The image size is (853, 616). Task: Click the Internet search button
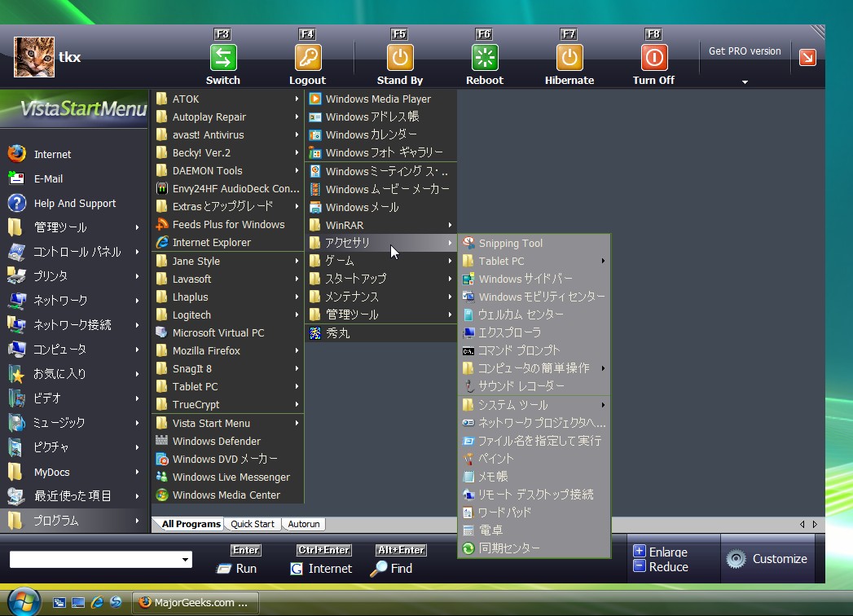[x=321, y=568]
